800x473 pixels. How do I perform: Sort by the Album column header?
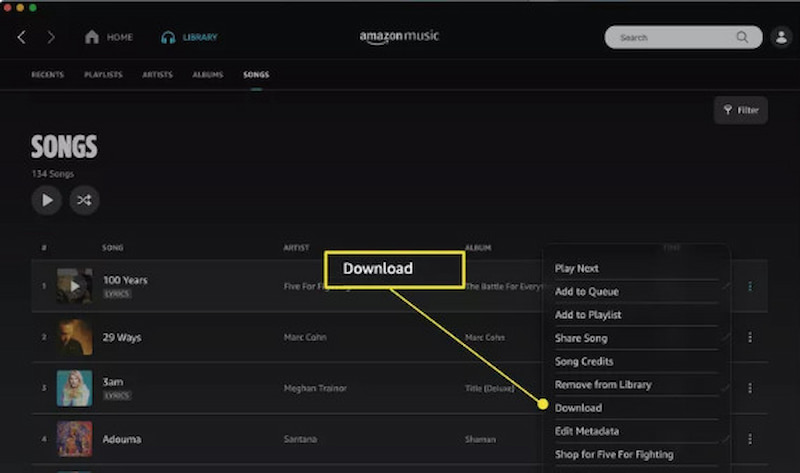(x=478, y=247)
